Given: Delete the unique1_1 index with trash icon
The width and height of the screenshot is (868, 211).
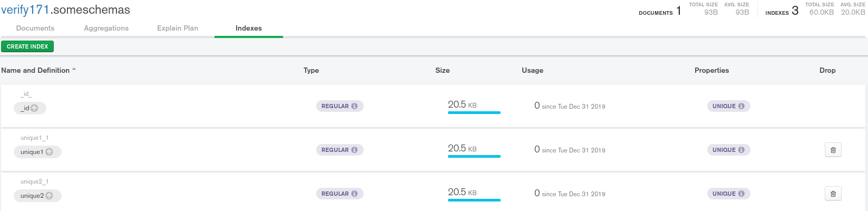Looking at the screenshot, I should point(833,150).
